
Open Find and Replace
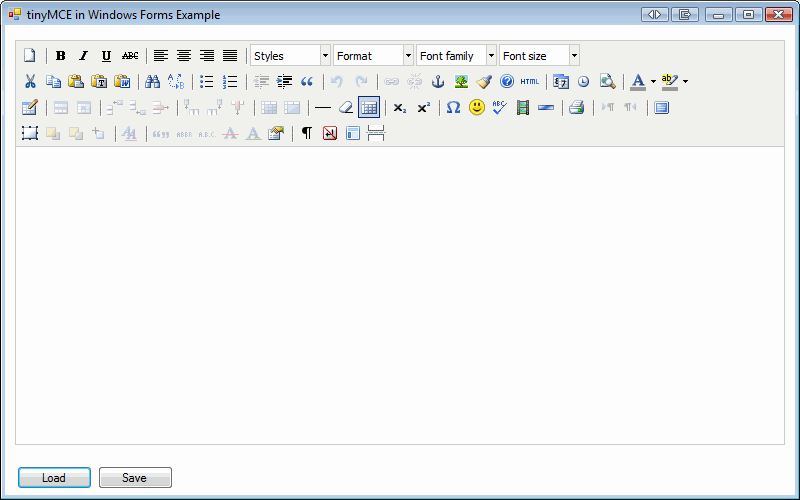(176, 81)
